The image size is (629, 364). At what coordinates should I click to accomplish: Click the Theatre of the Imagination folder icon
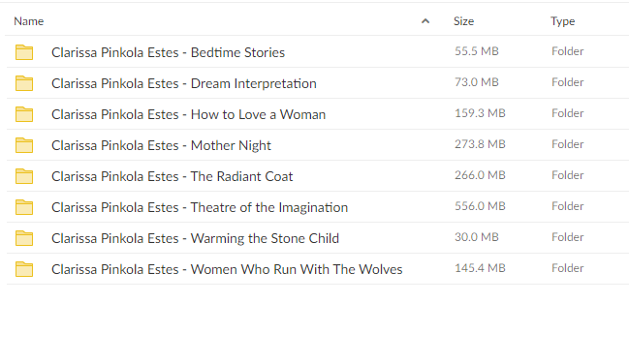(24, 207)
